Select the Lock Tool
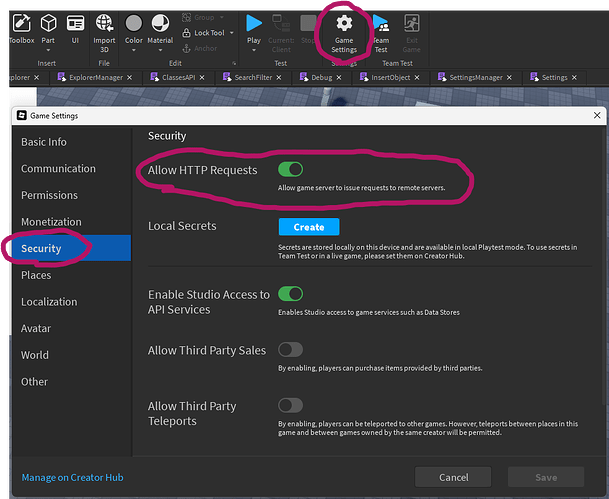Screen dimensions: 609x499 pyautogui.click(x=204, y=33)
